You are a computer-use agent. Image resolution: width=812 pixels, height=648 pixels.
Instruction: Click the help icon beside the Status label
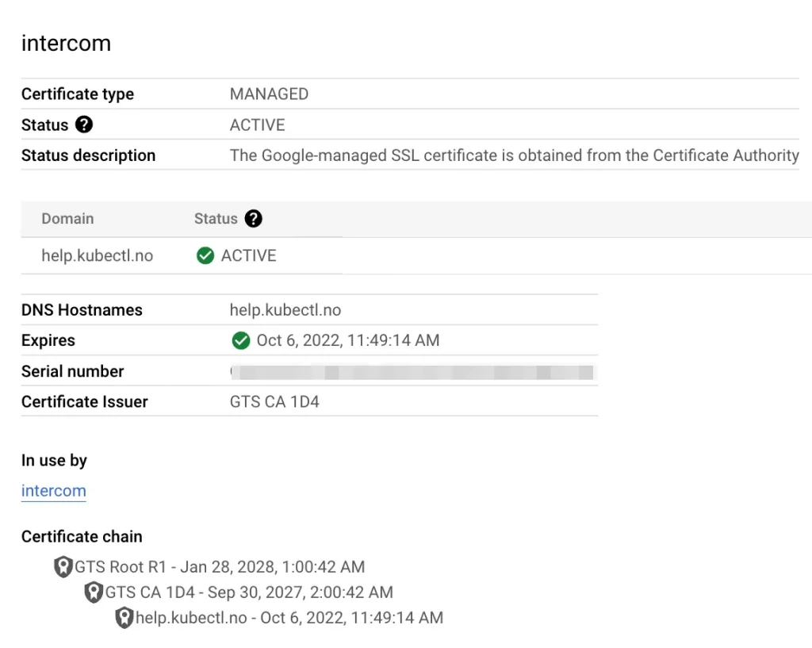[x=84, y=125]
